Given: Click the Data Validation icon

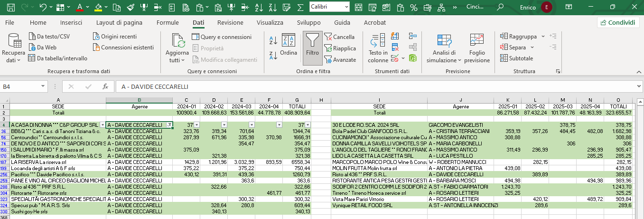Looking at the screenshot, I should pos(395,58).
